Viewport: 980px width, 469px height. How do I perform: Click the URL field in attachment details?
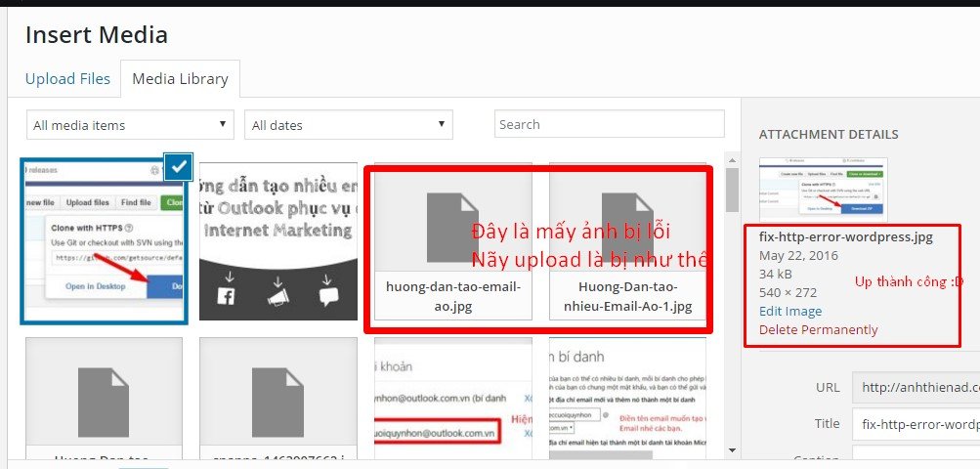tap(916, 387)
